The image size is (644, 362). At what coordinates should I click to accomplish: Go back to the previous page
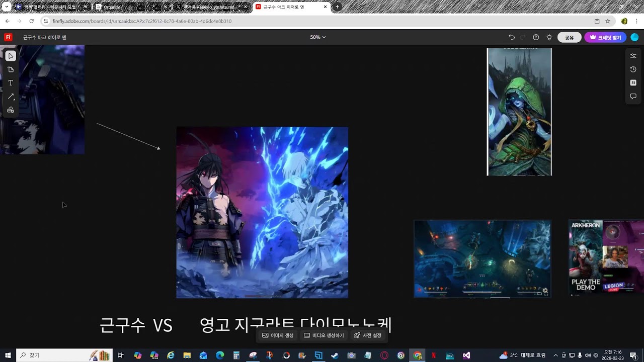(7, 21)
